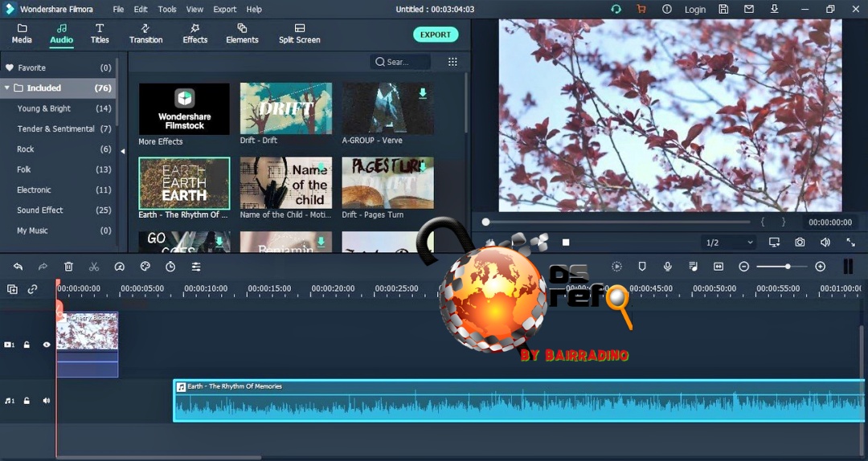Click the timeline zoom slider handle
Screen dimensions: 868x461
pos(788,267)
